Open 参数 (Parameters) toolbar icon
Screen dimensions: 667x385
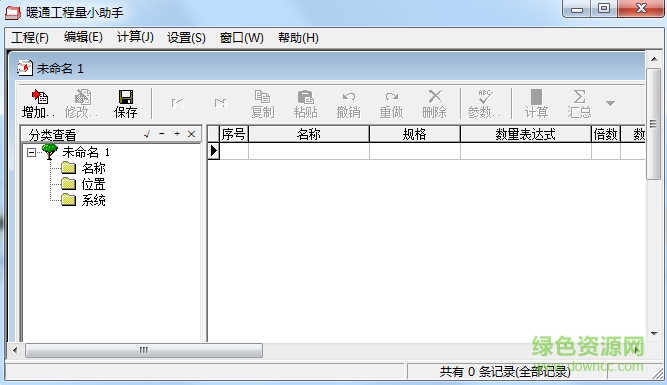pyautogui.click(x=484, y=103)
